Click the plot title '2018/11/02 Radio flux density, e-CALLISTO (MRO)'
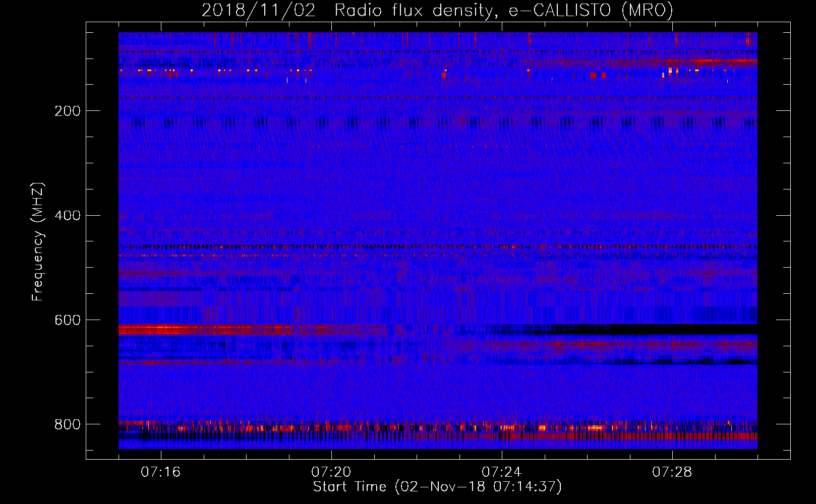Screen dimensions: 816x504 tap(437, 11)
